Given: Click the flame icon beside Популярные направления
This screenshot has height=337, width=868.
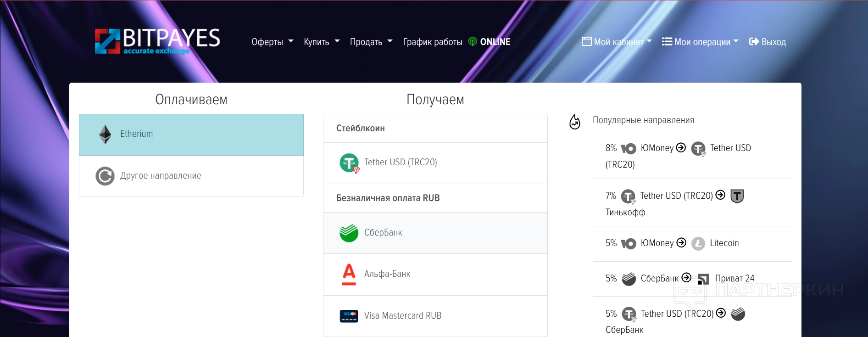Looking at the screenshot, I should pyautogui.click(x=575, y=122).
